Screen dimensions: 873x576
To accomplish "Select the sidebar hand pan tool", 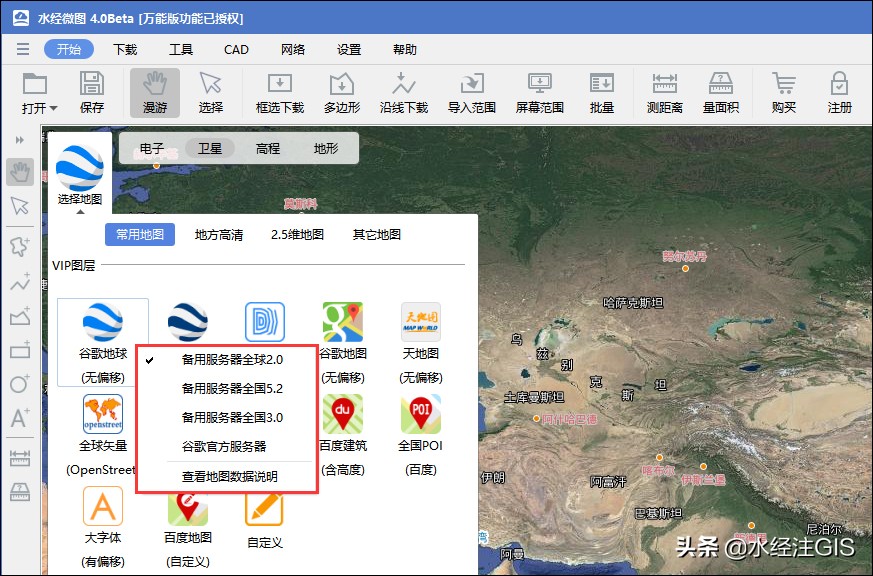I will pyautogui.click(x=20, y=172).
